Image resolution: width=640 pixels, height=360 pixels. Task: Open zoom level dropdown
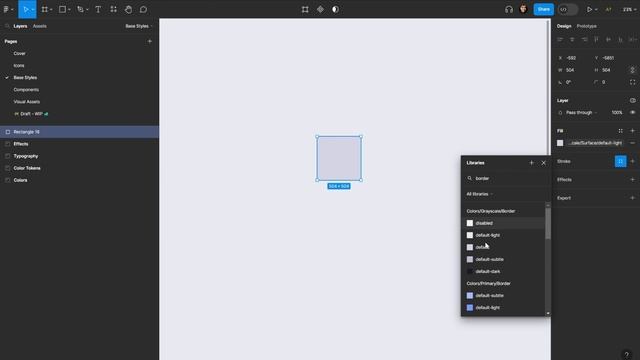click(x=629, y=9)
